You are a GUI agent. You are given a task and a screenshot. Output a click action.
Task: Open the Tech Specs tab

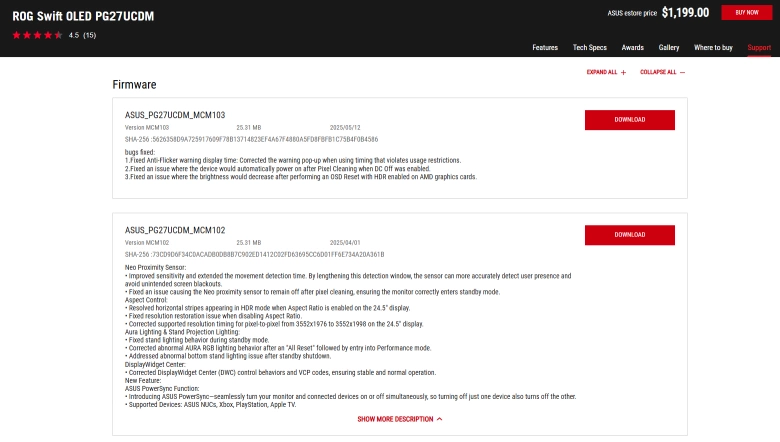[589, 48]
